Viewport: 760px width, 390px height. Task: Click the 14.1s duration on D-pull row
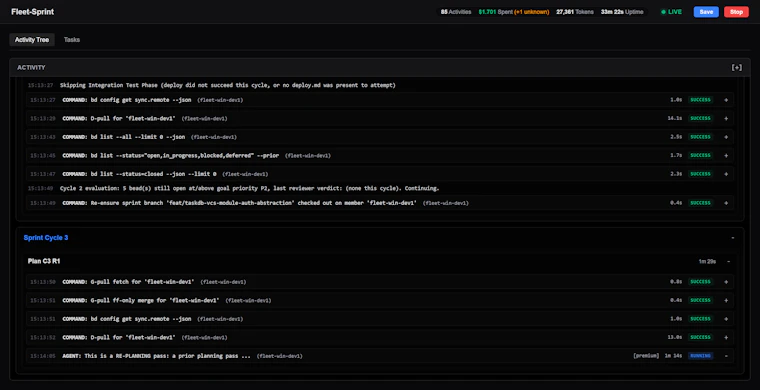(x=675, y=118)
